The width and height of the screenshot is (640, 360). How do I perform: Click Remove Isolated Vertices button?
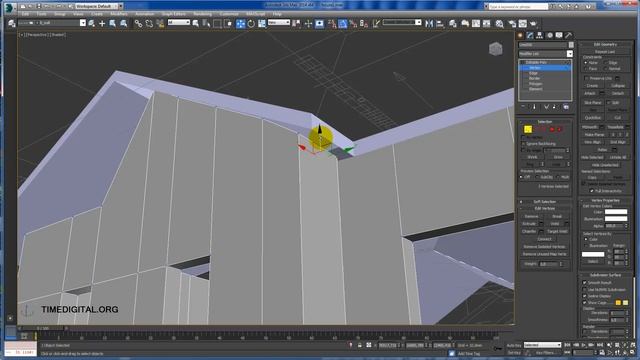(544, 247)
